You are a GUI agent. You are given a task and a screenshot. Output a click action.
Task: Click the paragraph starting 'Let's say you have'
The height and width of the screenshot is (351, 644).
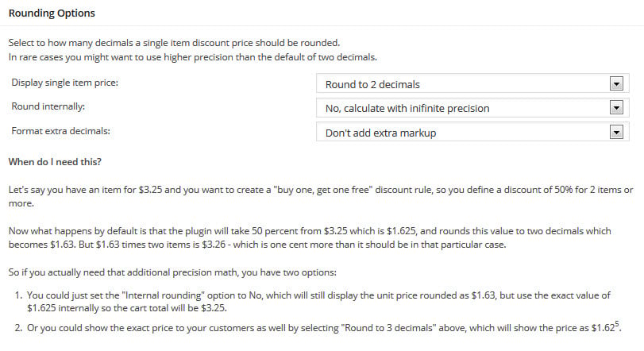pos(321,197)
